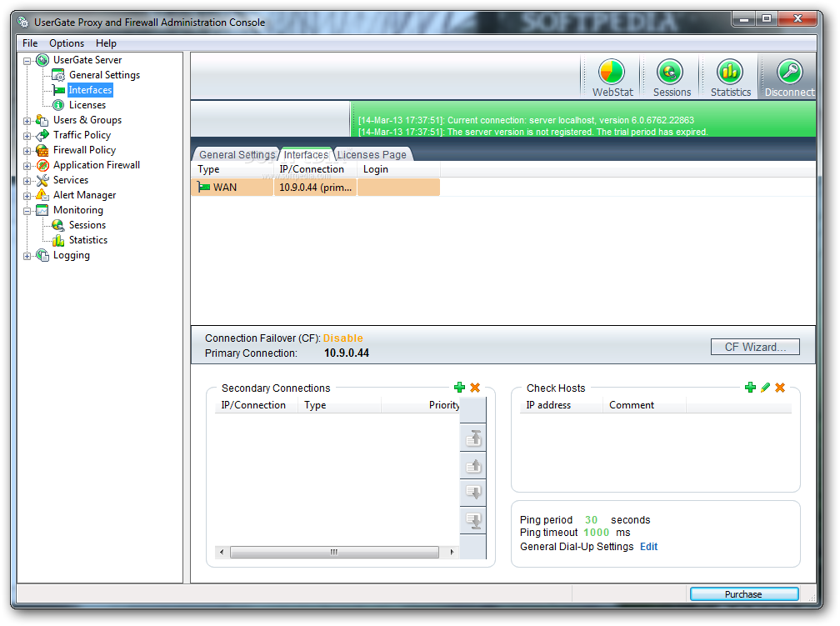The width and height of the screenshot is (840, 626).
Task: Click the interfaces IP/Connection column header
Action: (x=315, y=169)
